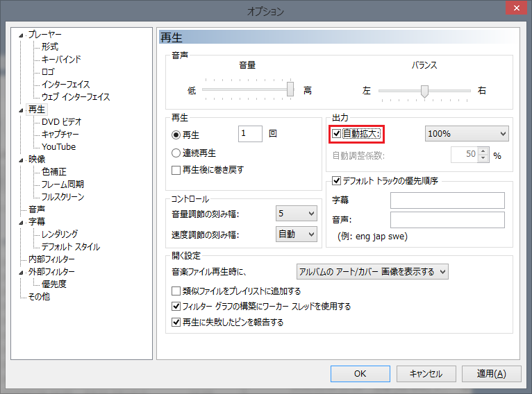
Task: Click the 適用(A) button
Action: pyautogui.click(x=491, y=374)
